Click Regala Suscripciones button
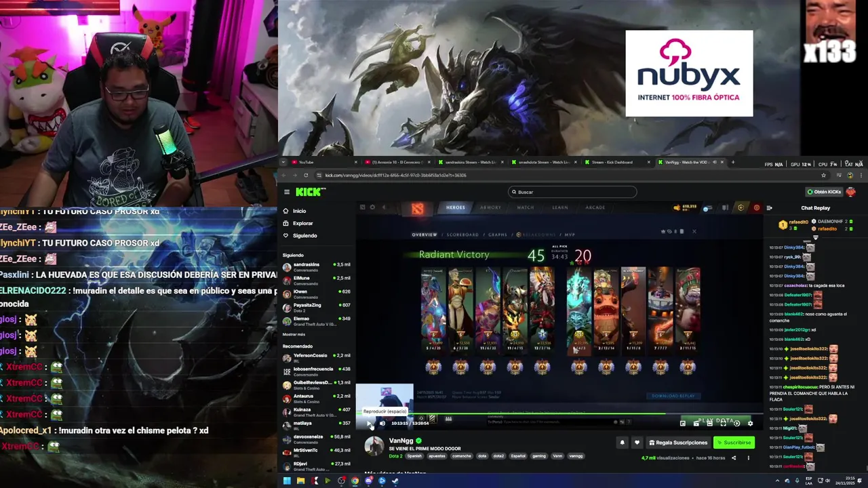The image size is (868, 488). click(x=678, y=443)
